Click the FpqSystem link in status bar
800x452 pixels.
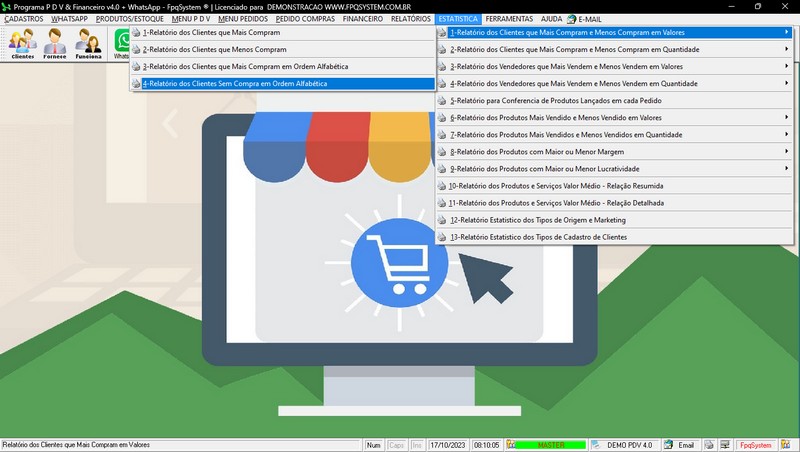(754, 445)
